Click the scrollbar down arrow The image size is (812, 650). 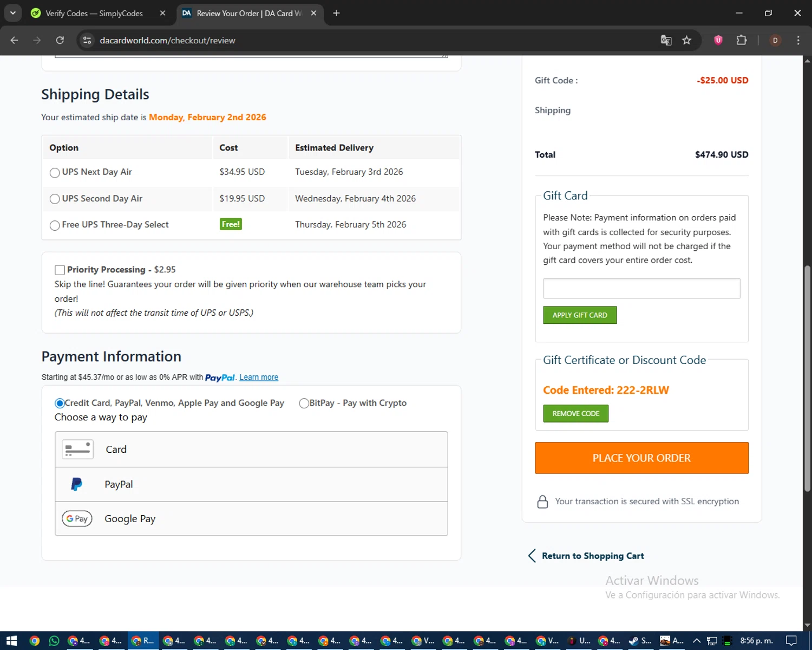(807, 625)
